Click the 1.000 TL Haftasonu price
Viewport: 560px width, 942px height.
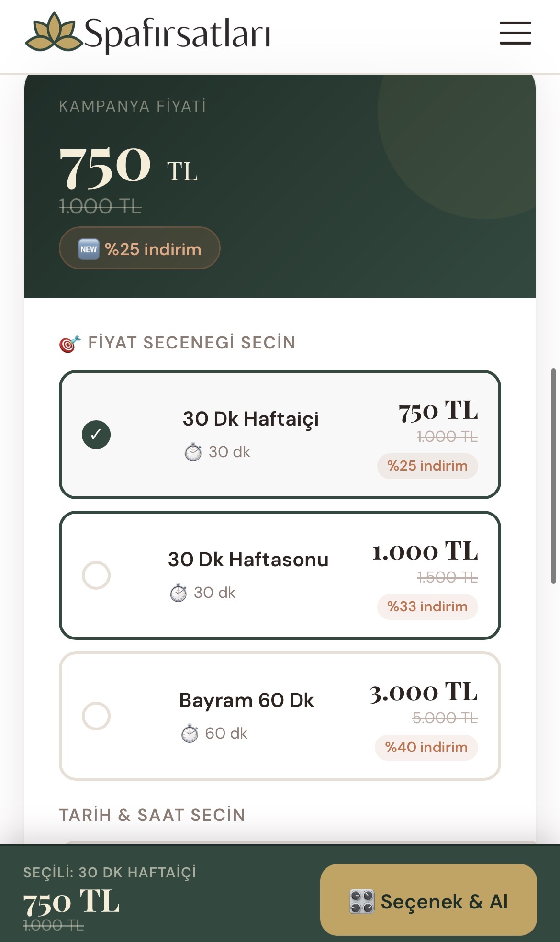point(425,551)
